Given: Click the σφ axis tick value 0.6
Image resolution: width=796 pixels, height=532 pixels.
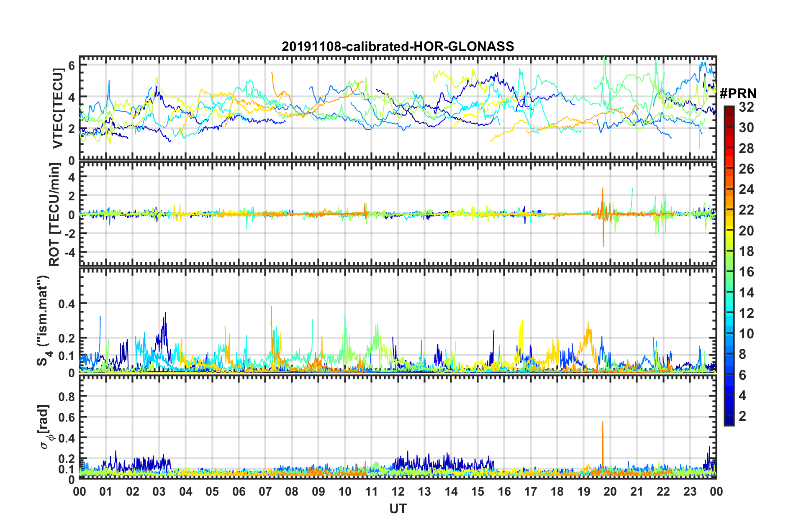Looking at the screenshot, I should pos(67,417).
